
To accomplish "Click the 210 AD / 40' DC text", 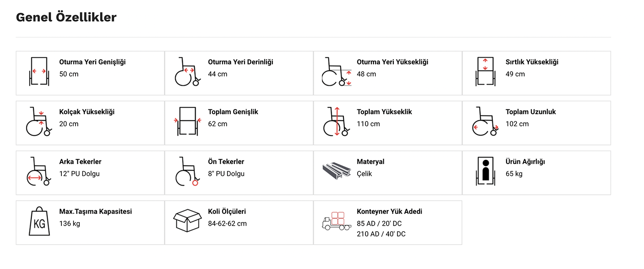I will coord(381,234).
